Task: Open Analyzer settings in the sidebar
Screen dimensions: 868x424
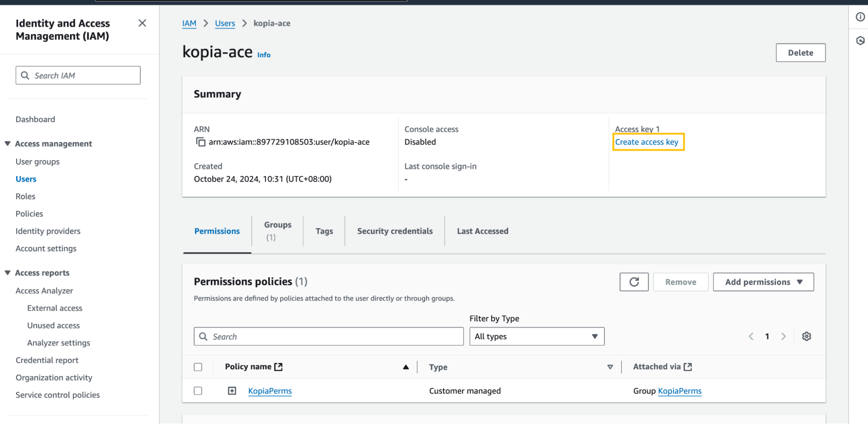Action: point(59,343)
